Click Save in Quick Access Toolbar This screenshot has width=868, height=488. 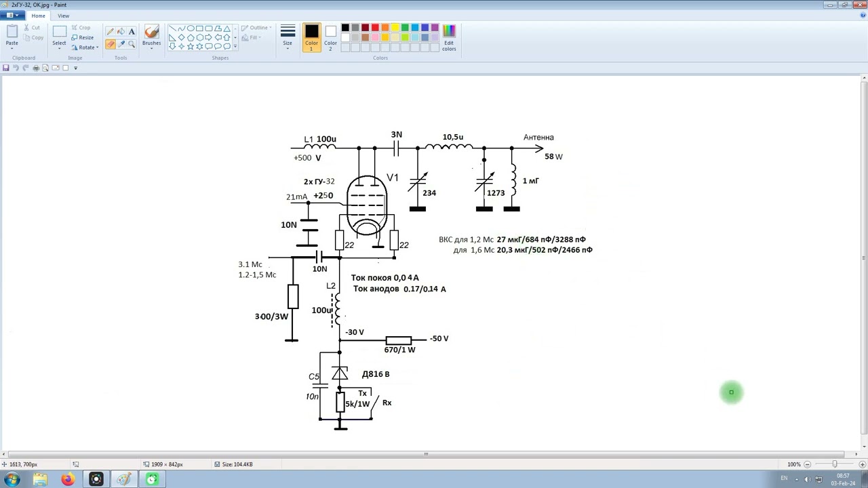(x=6, y=68)
